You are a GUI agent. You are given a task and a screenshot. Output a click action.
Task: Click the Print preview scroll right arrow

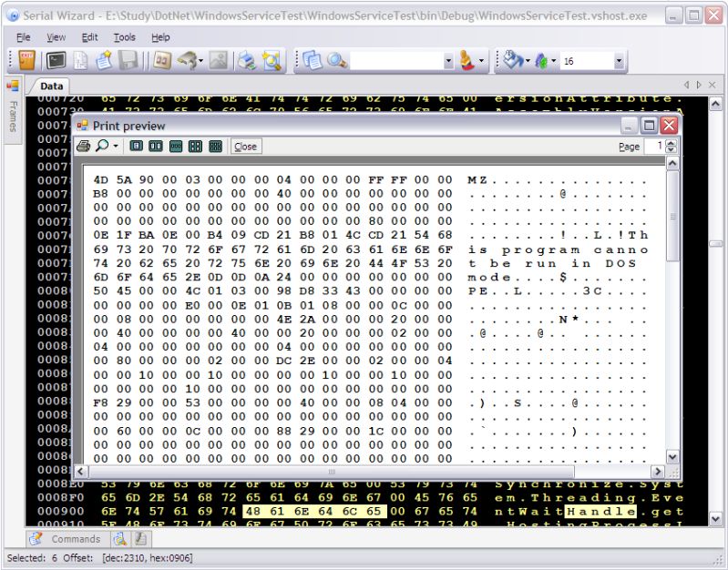(x=658, y=472)
